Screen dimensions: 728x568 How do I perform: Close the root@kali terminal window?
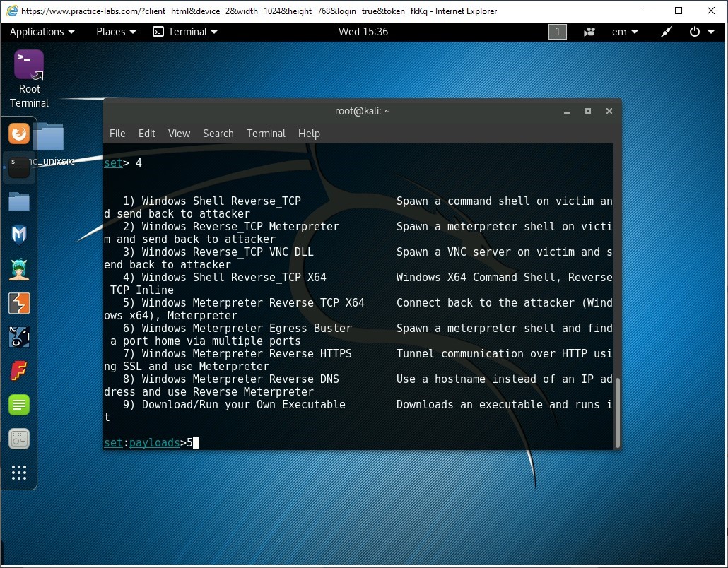(609, 111)
